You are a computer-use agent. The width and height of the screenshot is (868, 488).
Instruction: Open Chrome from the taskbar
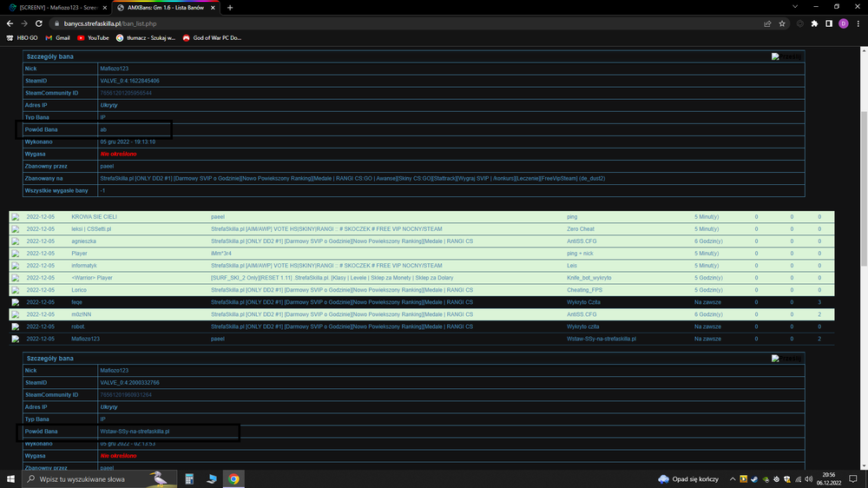[x=233, y=479]
